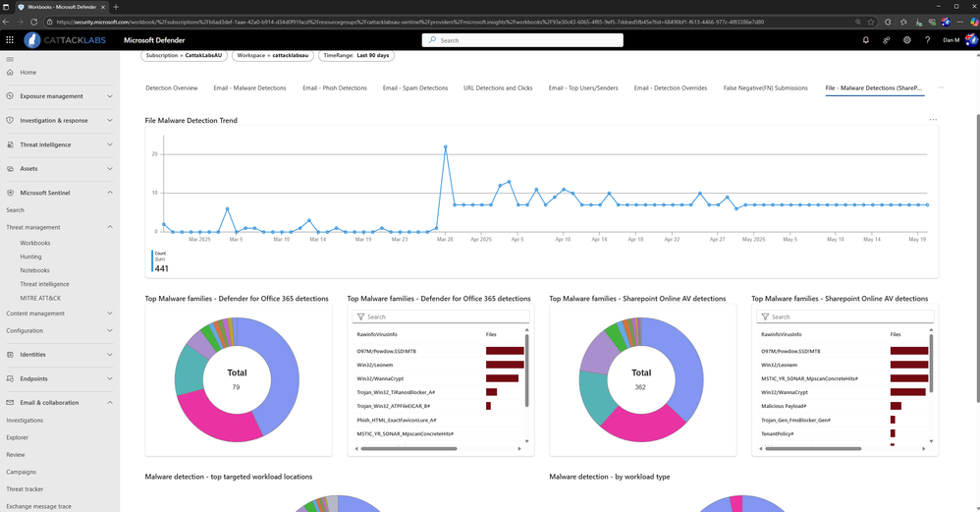Switch to Email - Spam Detections tab
Viewport: 980px width, 512px height.
pyautogui.click(x=415, y=88)
